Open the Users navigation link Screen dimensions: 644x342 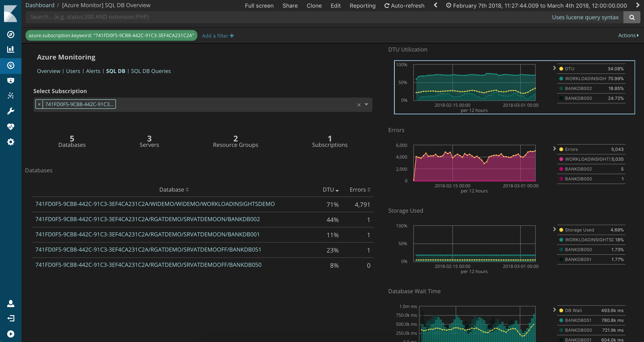73,71
